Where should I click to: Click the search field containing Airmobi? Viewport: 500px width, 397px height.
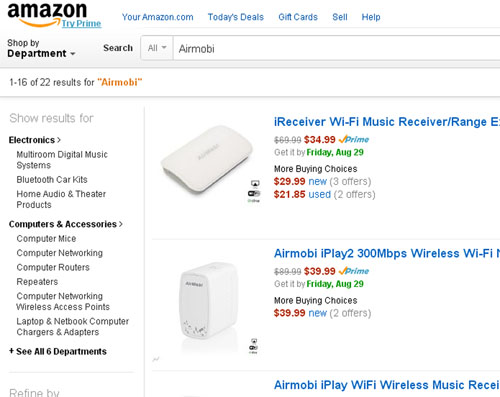[x=336, y=48]
